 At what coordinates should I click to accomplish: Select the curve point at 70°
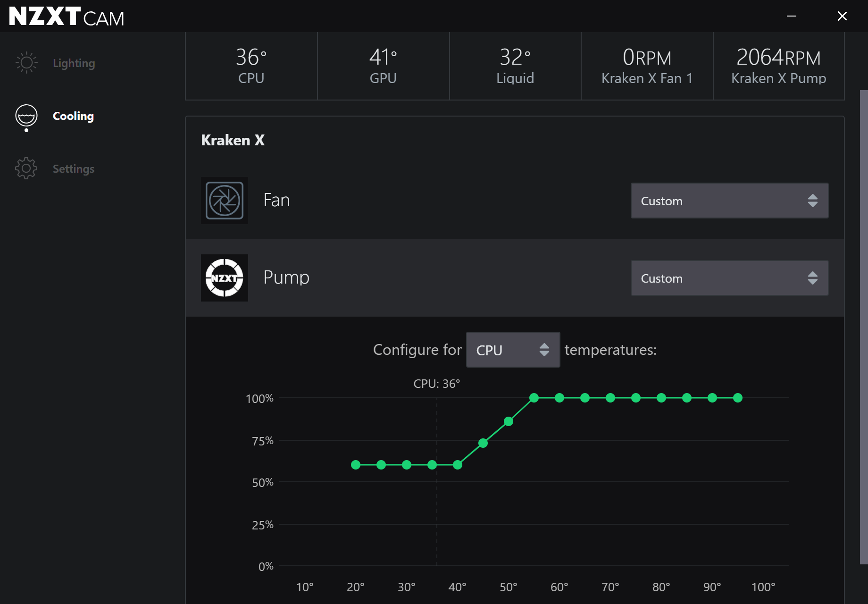point(610,398)
